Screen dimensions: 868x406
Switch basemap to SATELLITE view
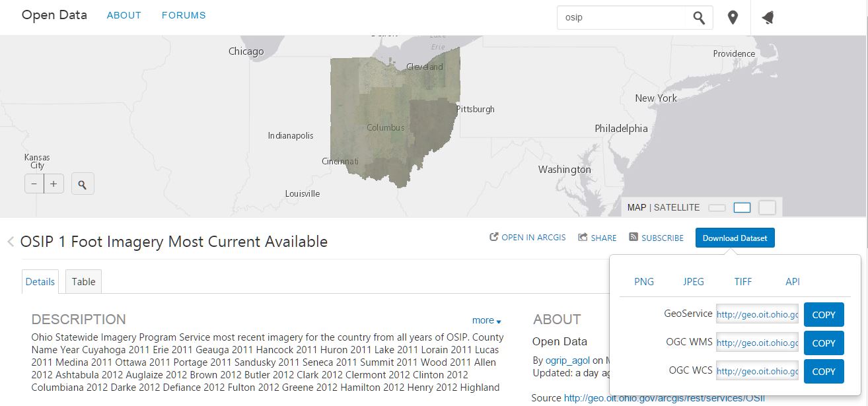coord(676,207)
